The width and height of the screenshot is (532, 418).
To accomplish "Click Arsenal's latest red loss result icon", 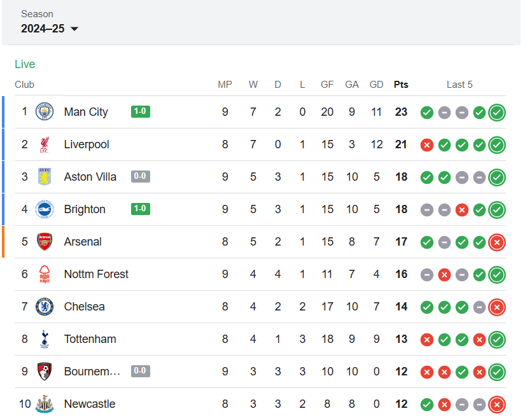I will tap(497, 242).
